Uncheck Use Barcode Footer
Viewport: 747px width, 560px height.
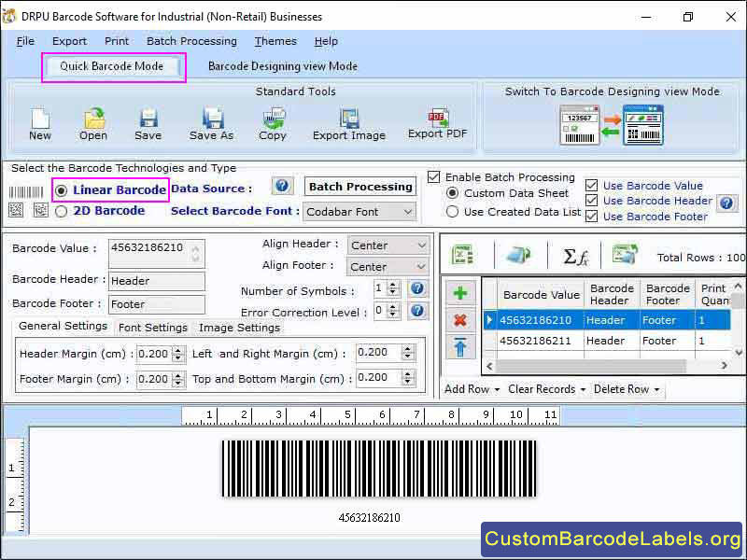(591, 216)
